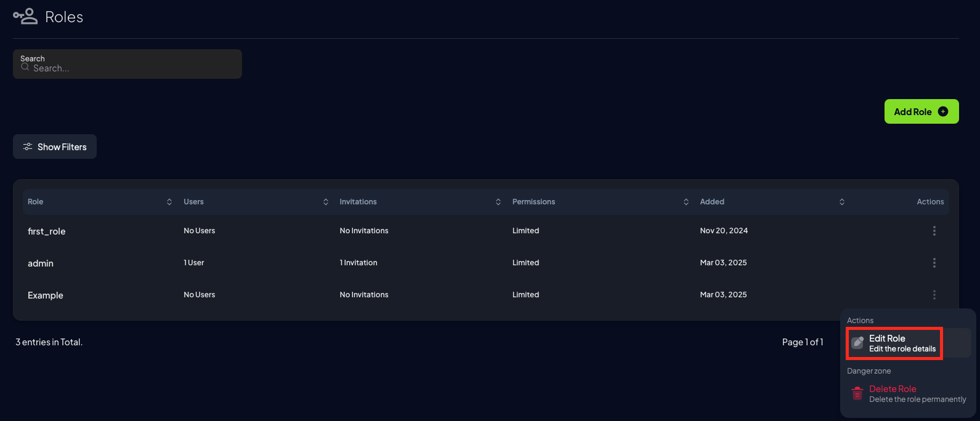Click the Roles key-user icon in header
The height and width of the screenshot is (421, 980).
25,17
